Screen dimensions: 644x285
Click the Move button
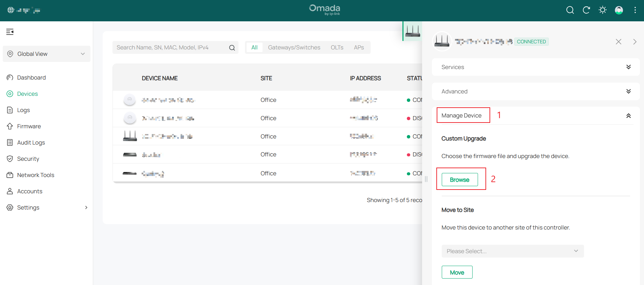(457, 272)
